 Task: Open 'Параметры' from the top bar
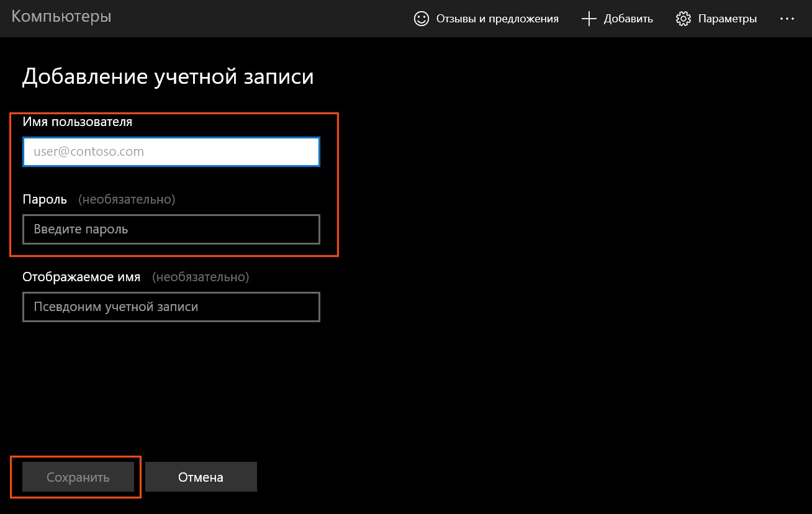pos(727,19)
